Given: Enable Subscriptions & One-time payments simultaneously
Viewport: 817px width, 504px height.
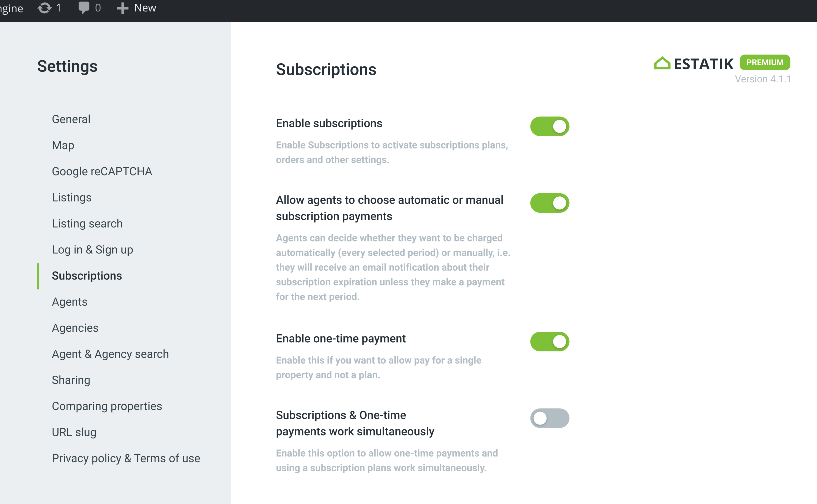Looking at the screenshot, I should point(549,418).
